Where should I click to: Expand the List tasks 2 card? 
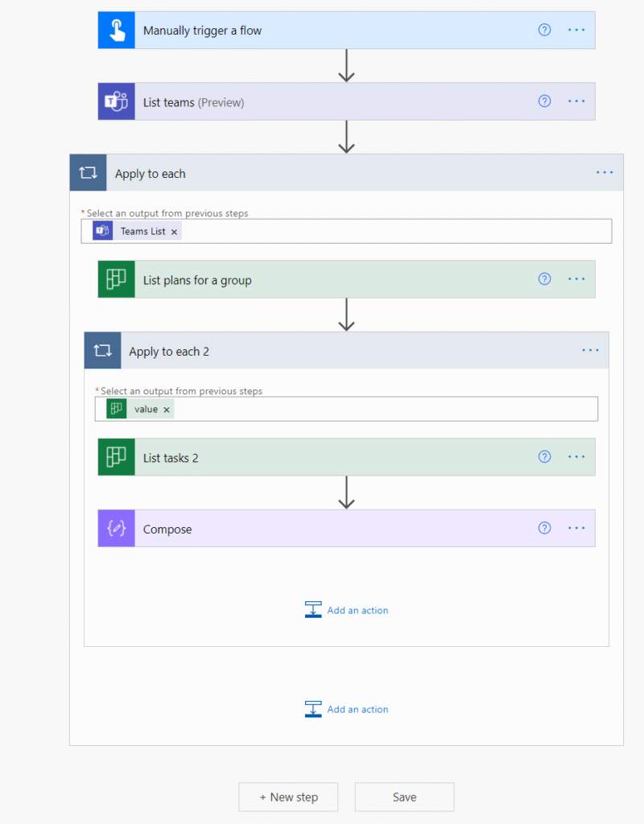(x=346, y=457)
